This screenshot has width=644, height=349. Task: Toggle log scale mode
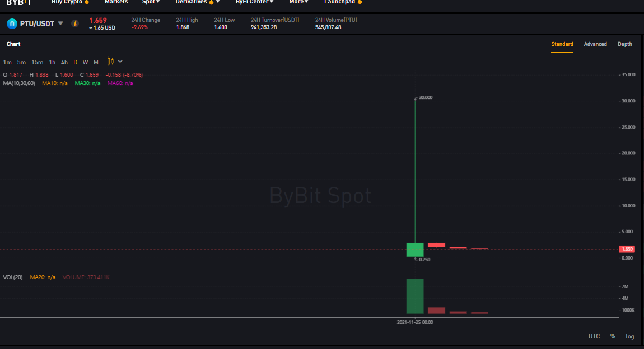point(629,336)
